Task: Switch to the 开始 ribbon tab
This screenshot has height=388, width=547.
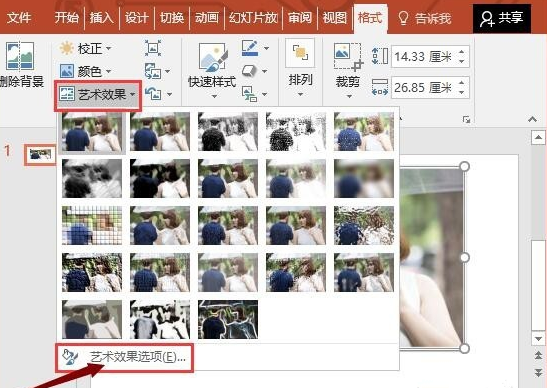Action: pyautogui.click(x=66, y=17)
